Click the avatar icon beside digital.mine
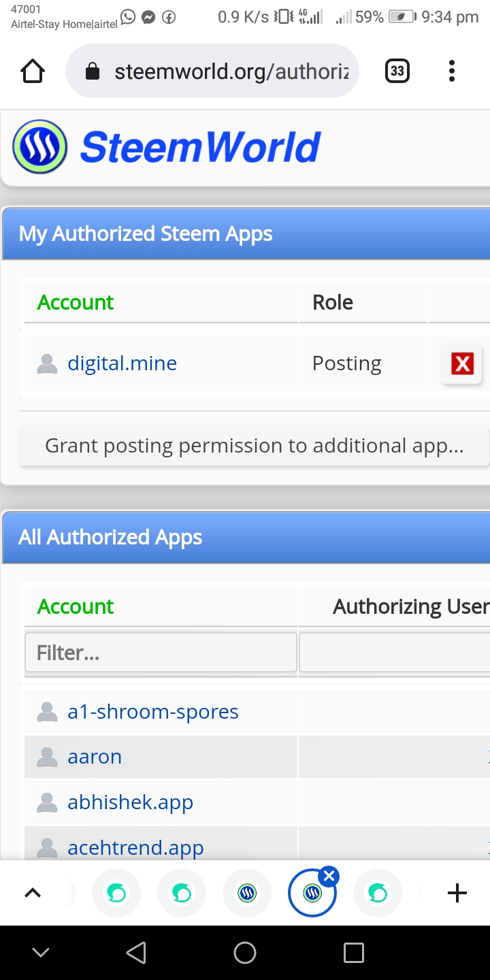 coord(47,364)
